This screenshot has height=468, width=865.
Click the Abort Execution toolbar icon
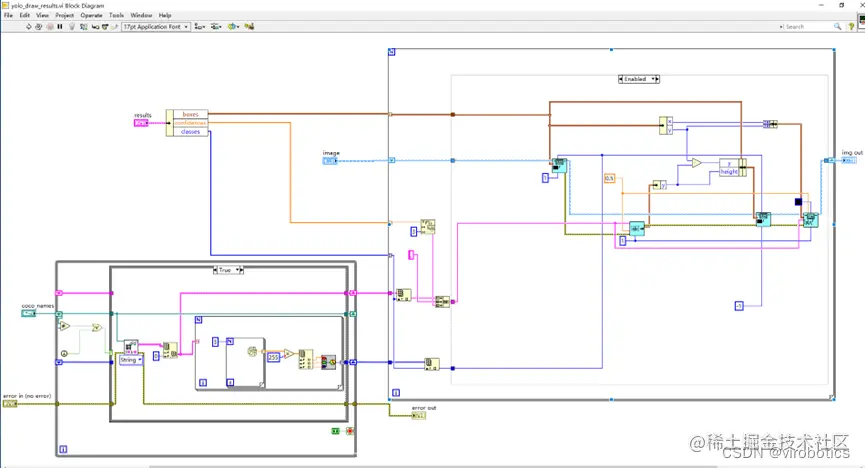pos(50,26)
